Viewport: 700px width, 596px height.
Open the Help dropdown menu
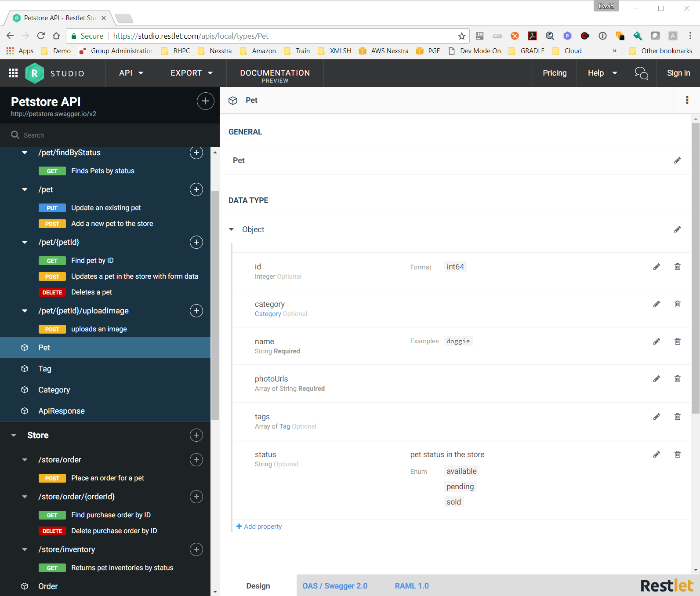coord(602,73)
